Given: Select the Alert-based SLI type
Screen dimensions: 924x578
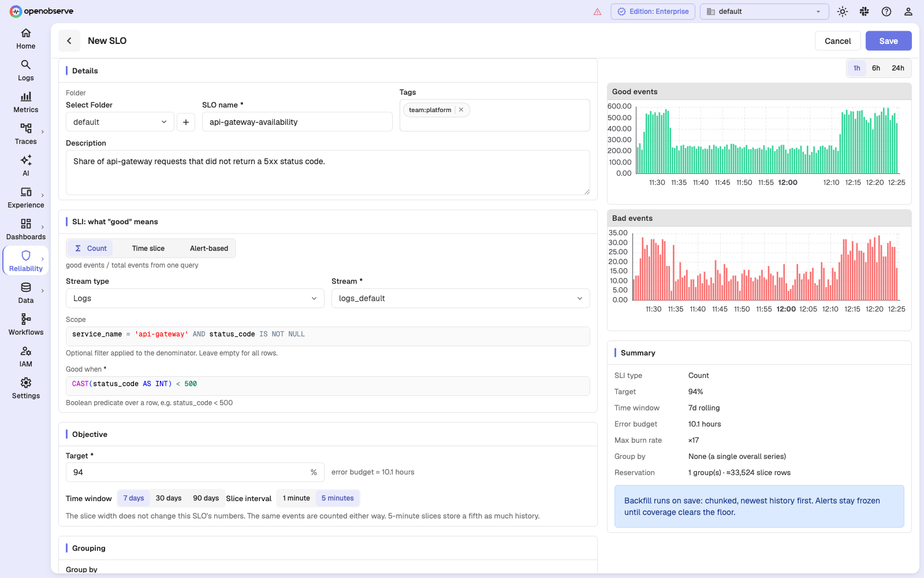Looking at the screenshot, I should [x=209, y=249].
